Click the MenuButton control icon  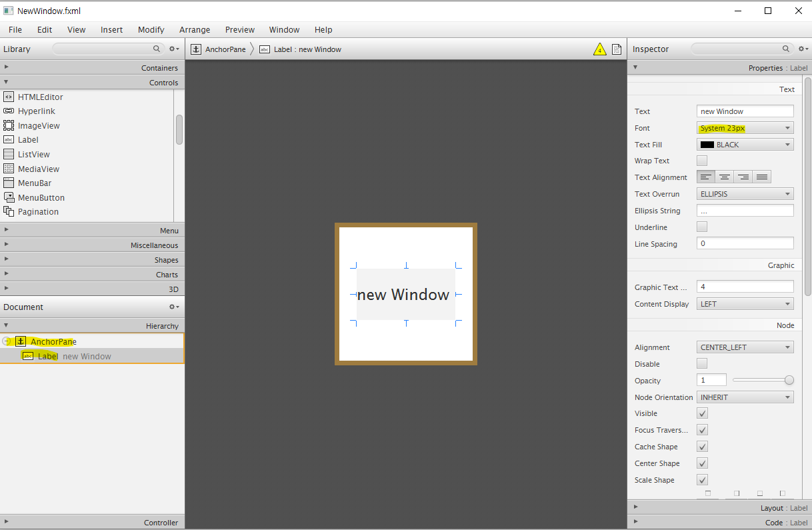point(9,197)
